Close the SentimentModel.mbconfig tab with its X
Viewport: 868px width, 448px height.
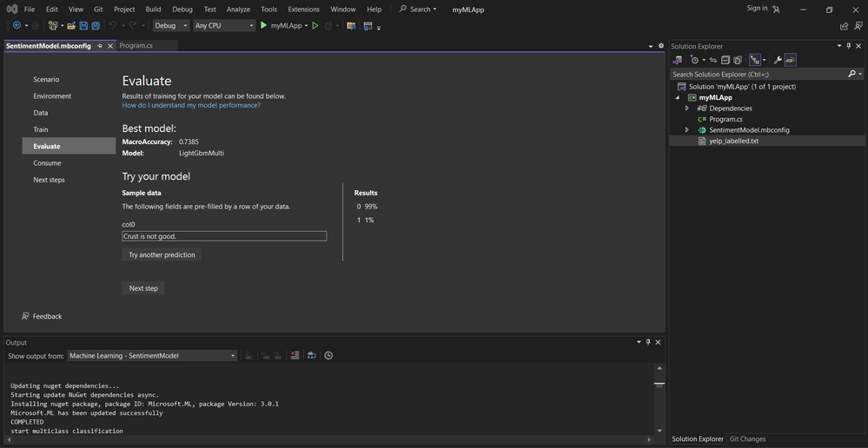click(x=109, y=46)
